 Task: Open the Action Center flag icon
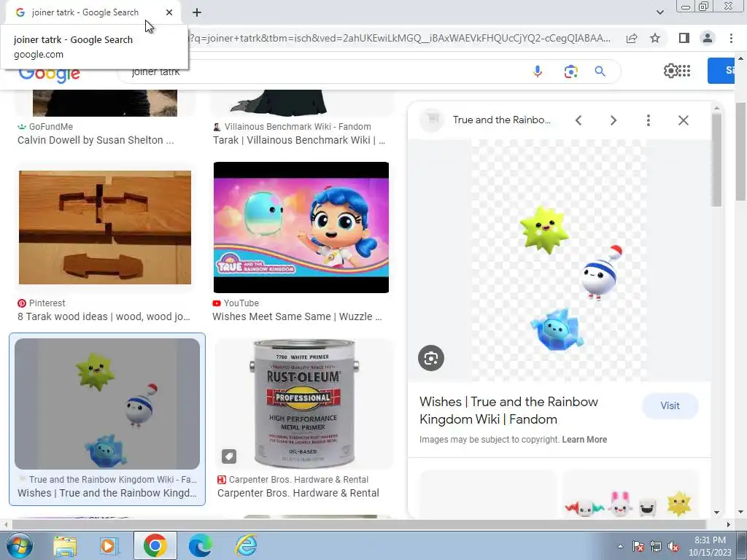point(638,546)
